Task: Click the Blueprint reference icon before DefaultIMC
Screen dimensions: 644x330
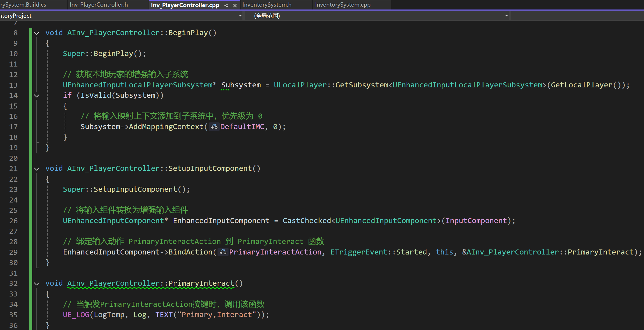Action: 214,127
